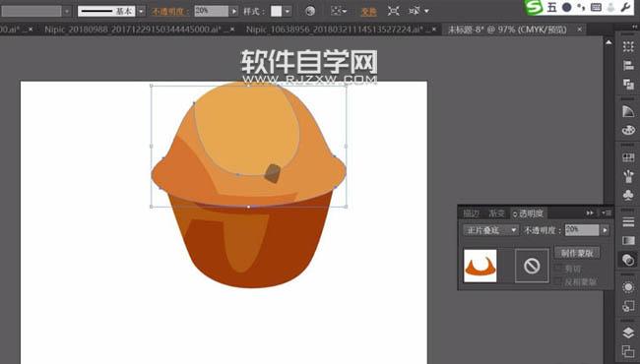The height and width of the screenshot is (364, 640).
Task: Open the 样式 graphic style dropdown arrow
Action: tap(288, 12)
